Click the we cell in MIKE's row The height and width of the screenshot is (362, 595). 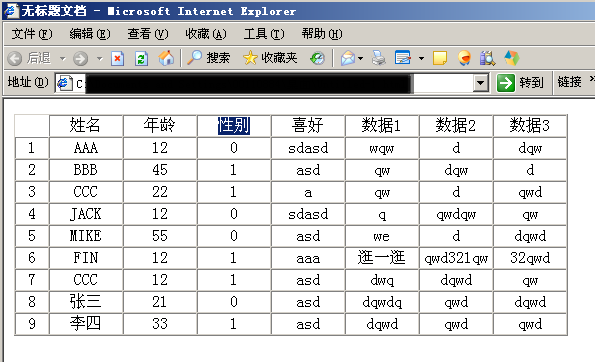pos(382,236)
